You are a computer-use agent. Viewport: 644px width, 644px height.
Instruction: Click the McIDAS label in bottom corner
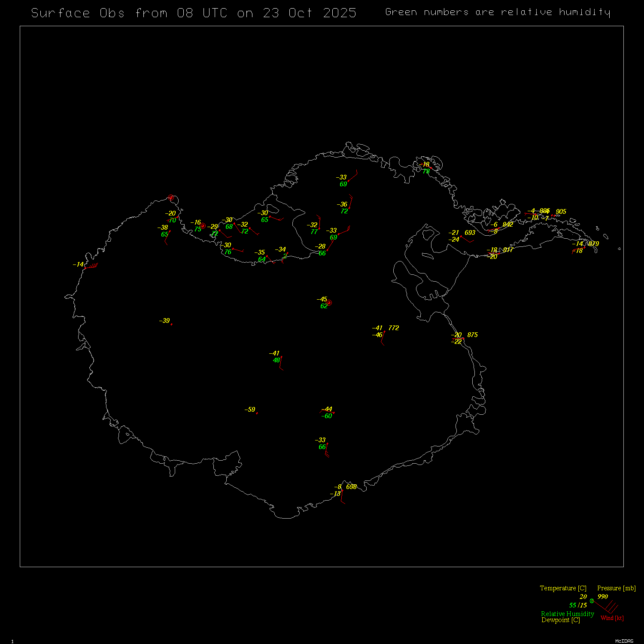click(x=624, y=641)
